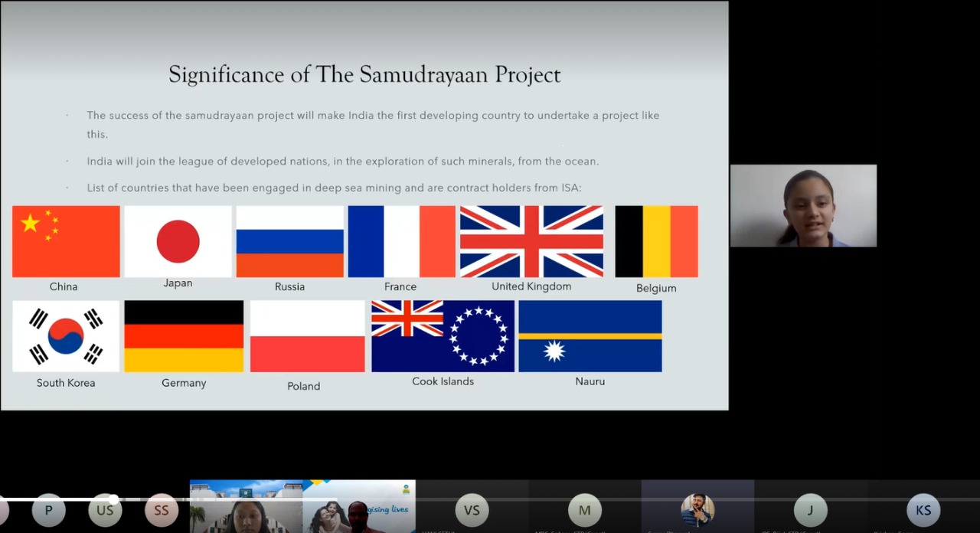This screenshot has height=533, width=980.
Task: Click the Nauru flag image
Action: point(590,336)
